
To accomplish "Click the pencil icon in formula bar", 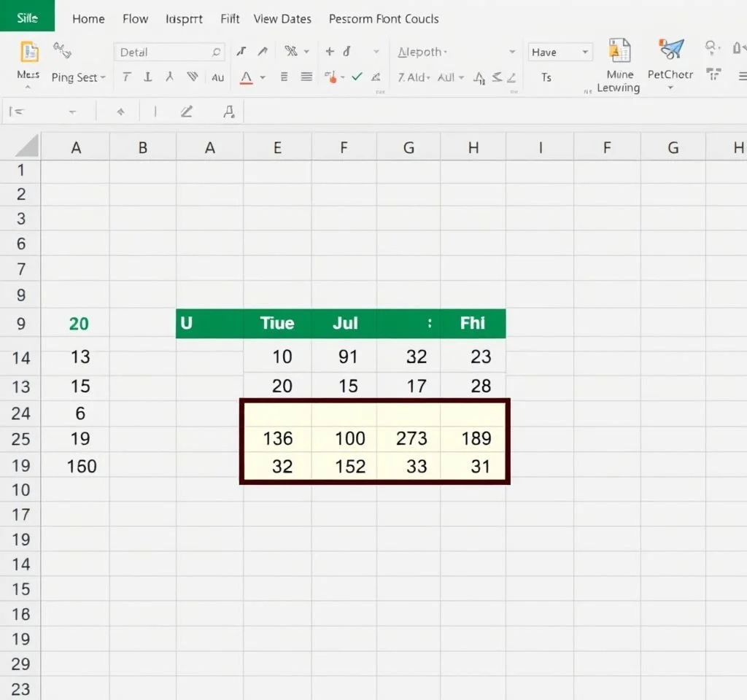I will 186,112.
